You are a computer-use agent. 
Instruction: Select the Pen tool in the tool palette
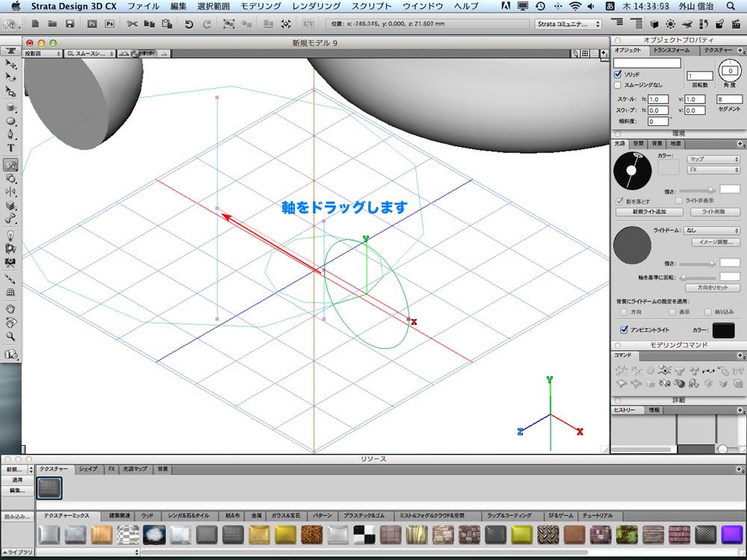click(x=10, y=134)
